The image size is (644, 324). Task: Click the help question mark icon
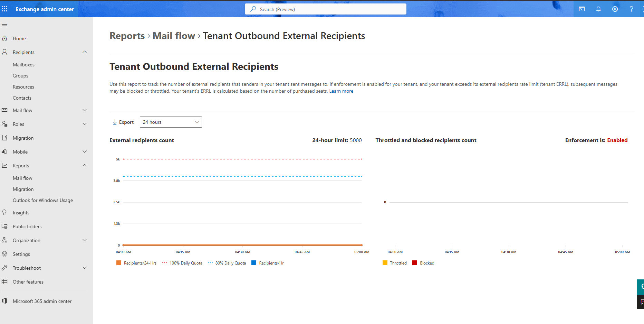click(631, 9)
